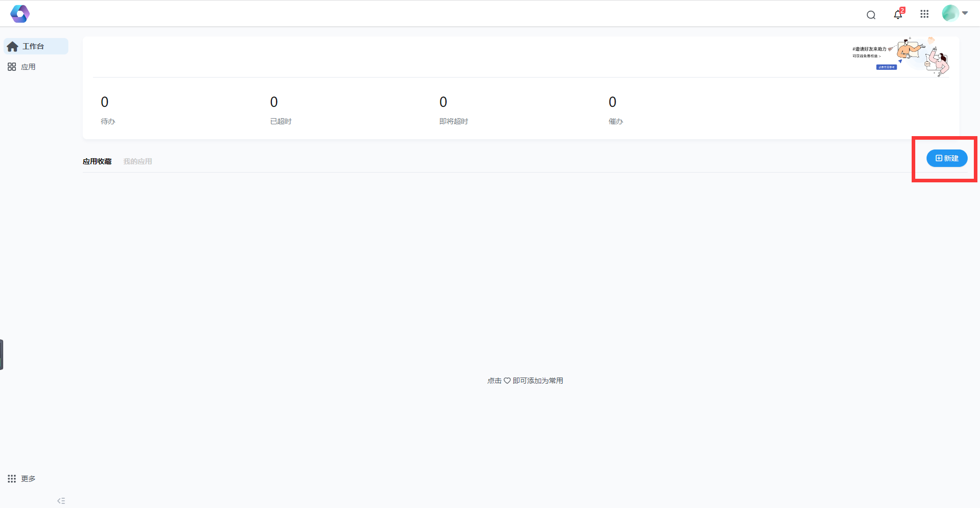Click the grid icon beside 应用
Image resolution: width=980 pixels, height=508 pixels.
12,67
